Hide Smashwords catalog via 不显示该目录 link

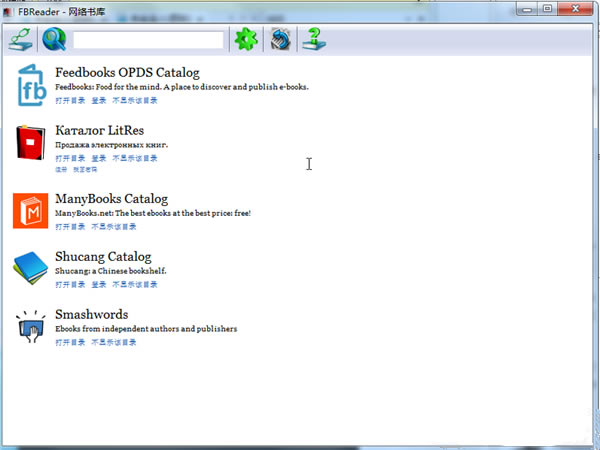[x=114, y=342]
